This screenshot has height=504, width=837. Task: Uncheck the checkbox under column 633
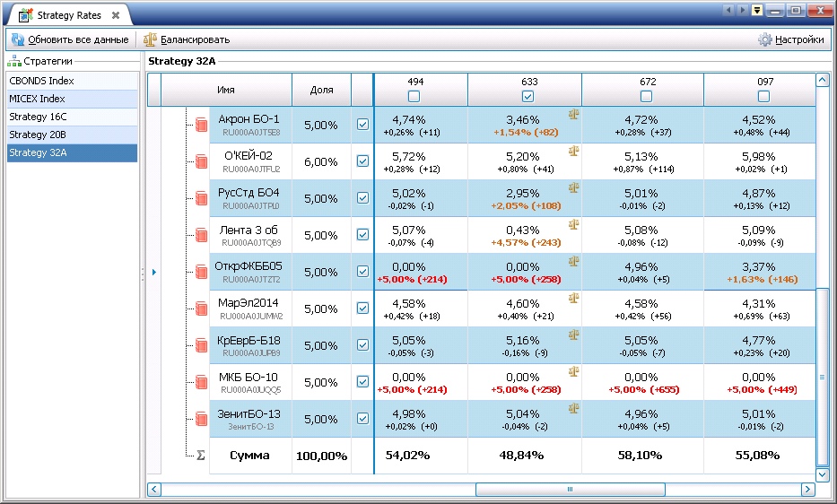(x=528, y=96)
